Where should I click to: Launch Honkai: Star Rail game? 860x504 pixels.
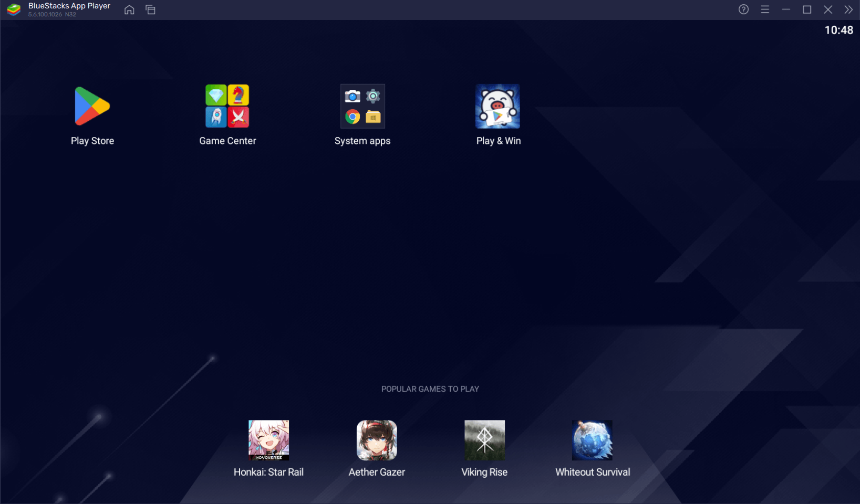click(268, 440)
